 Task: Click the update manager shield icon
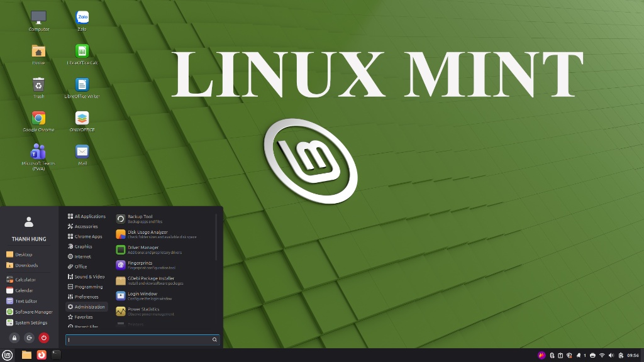click(569, 356)
